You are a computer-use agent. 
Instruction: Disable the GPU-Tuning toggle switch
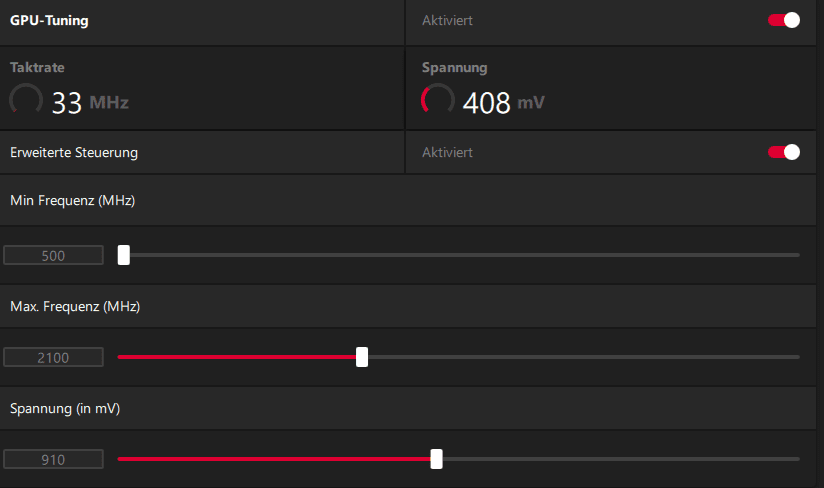(784, 20)
